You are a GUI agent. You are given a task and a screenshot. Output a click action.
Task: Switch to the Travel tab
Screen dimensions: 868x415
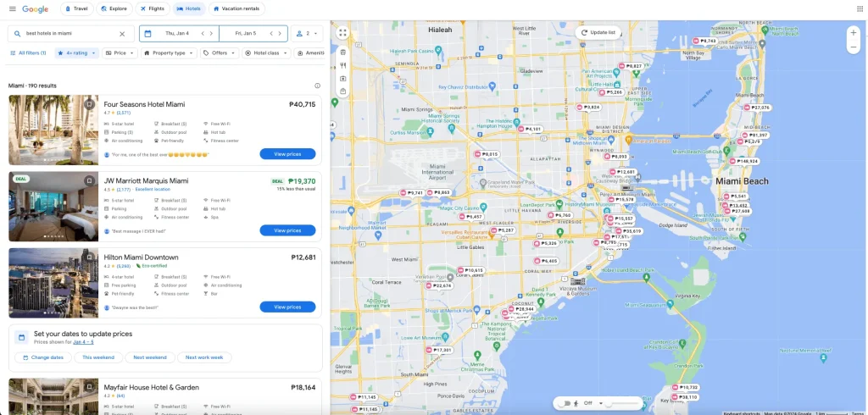pos(76,8)
